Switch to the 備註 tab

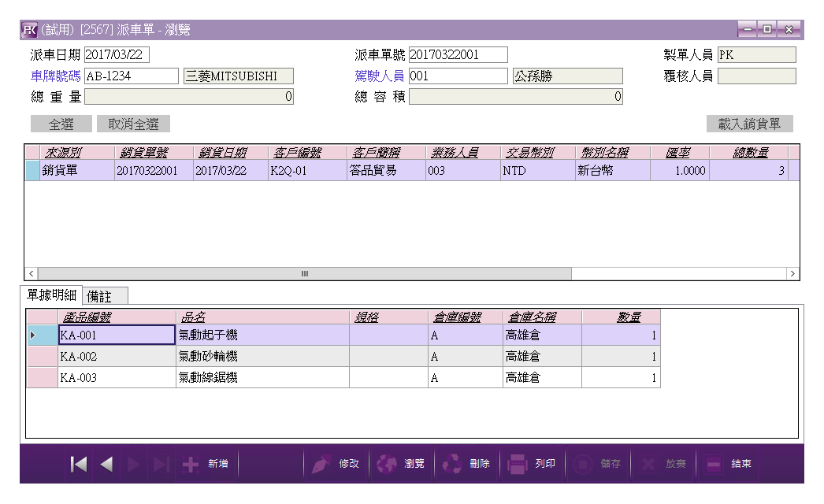coord(105,296)
